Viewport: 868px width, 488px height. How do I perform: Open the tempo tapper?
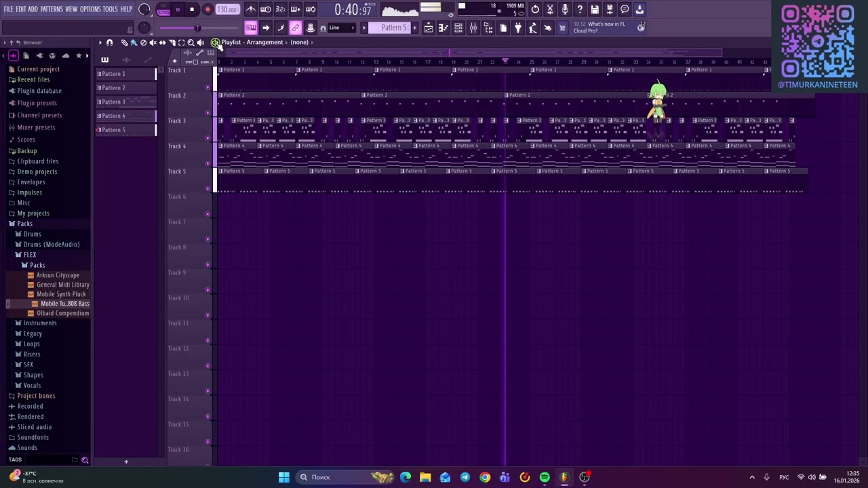click(533, 28)
